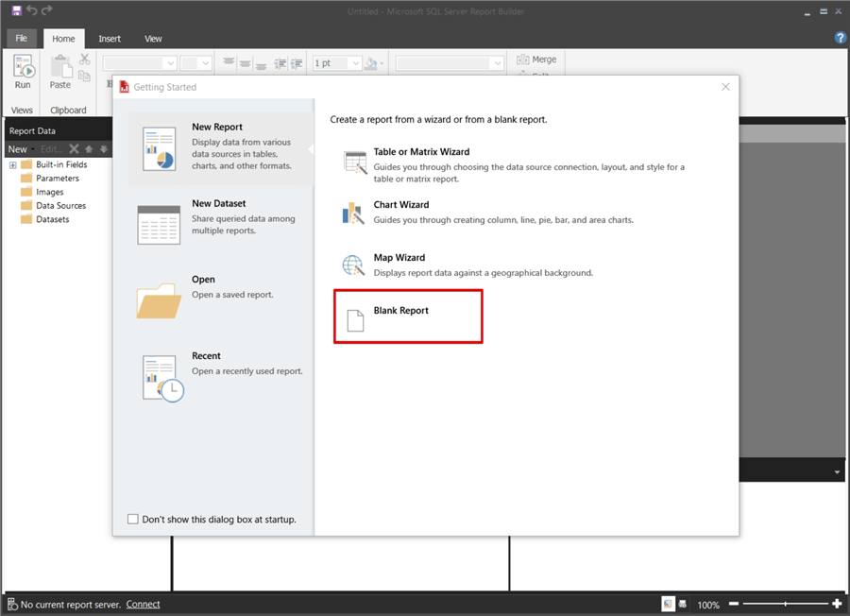
Task: Click the border fill paint bucket icon
Action: pos(371,63)
